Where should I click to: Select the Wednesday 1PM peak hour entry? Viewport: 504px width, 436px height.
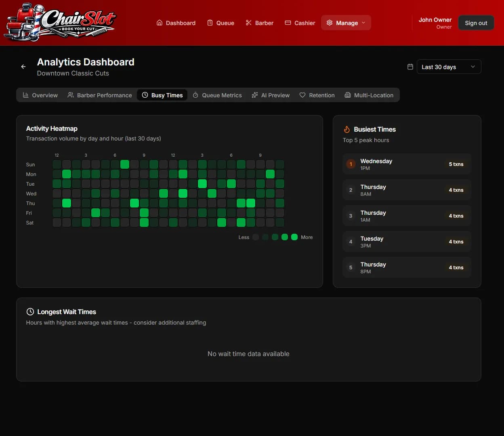407,164
